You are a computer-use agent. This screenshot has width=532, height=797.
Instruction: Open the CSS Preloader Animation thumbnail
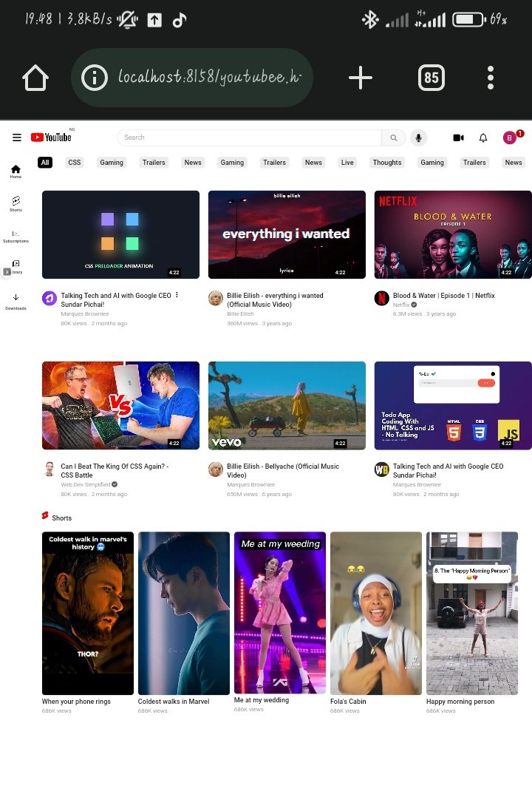click(x=121, y=235)
